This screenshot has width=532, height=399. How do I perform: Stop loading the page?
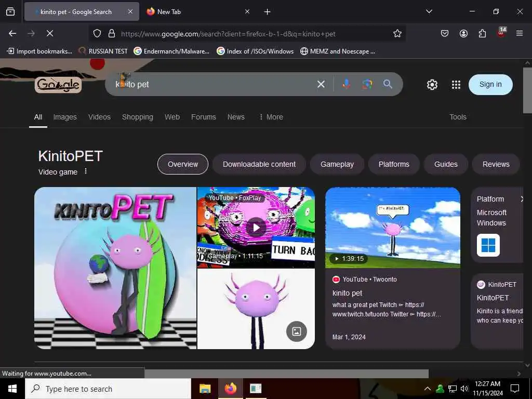coord(50,33)
